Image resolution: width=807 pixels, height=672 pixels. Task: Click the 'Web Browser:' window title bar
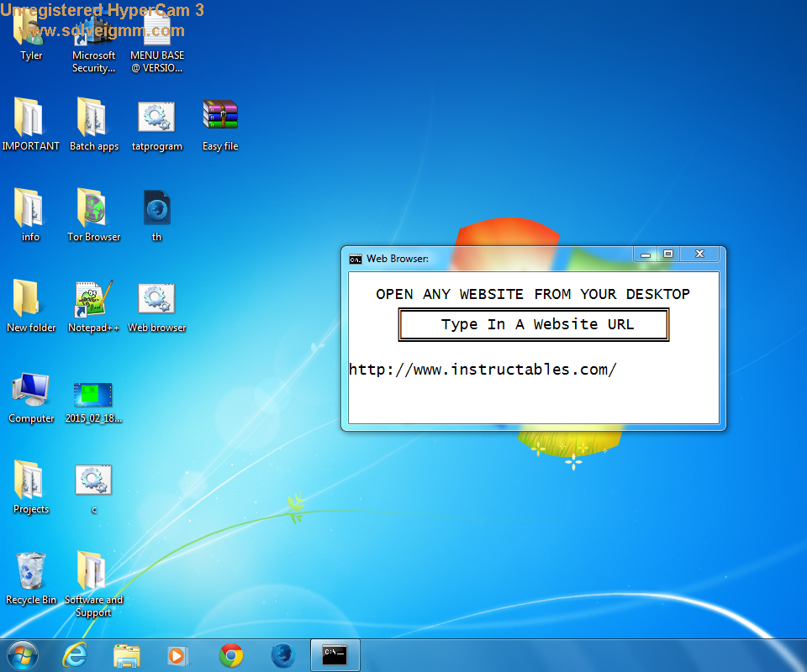point(489,259)
